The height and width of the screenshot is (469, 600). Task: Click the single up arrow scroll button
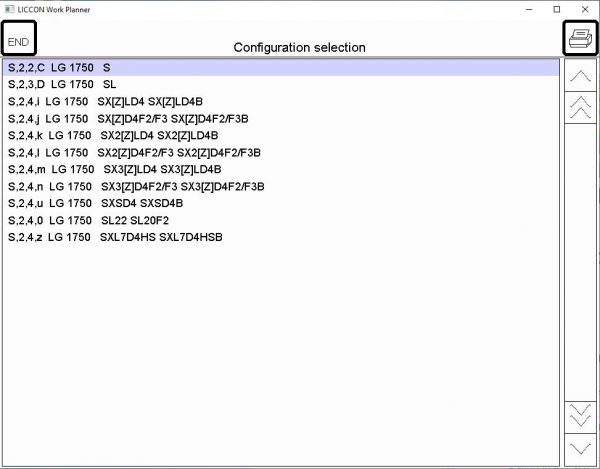tap(580, 75)
